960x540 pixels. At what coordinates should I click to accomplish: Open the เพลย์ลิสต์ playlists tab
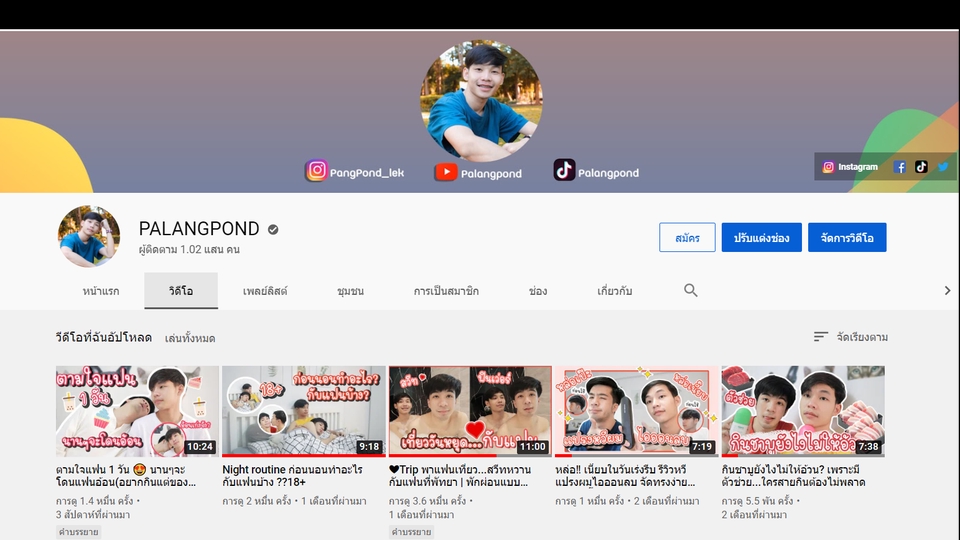click(265, 291)
